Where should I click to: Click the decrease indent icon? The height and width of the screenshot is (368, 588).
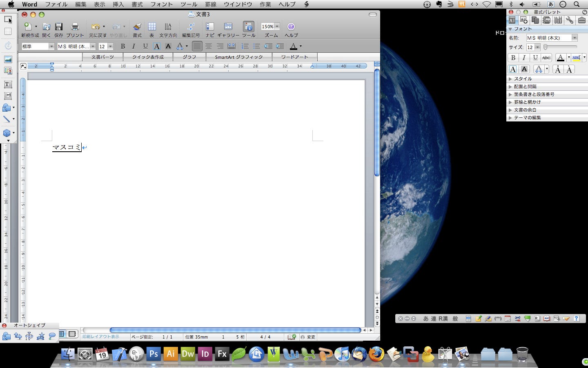coord(268,46)
